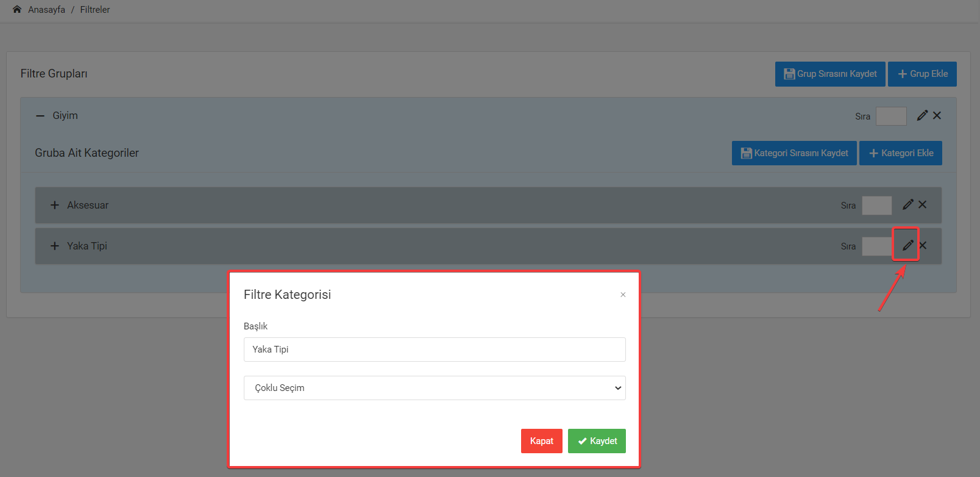Viewport: 980px width, 477px height.
Task: Open the Filtreler breadcrumb link
Action: 95,10
